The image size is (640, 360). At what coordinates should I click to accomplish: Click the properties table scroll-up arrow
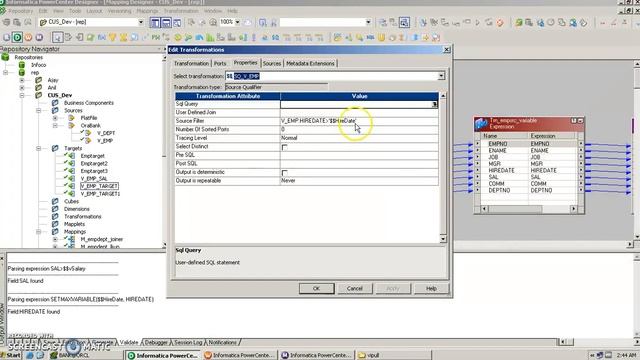pyautogui.click(x=443, y=96)
